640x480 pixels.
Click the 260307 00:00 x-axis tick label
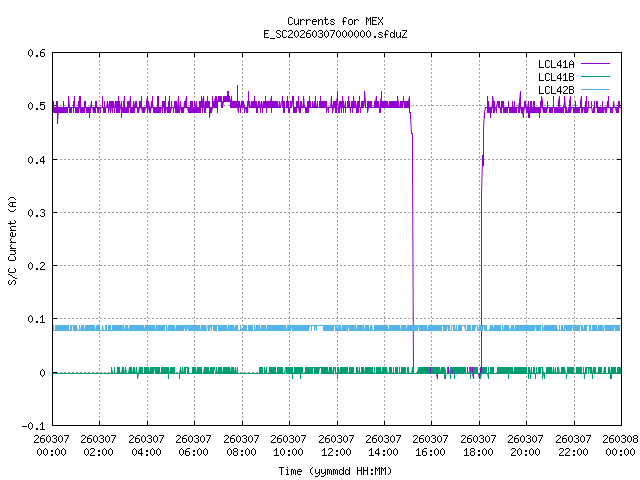coord(51,445)
